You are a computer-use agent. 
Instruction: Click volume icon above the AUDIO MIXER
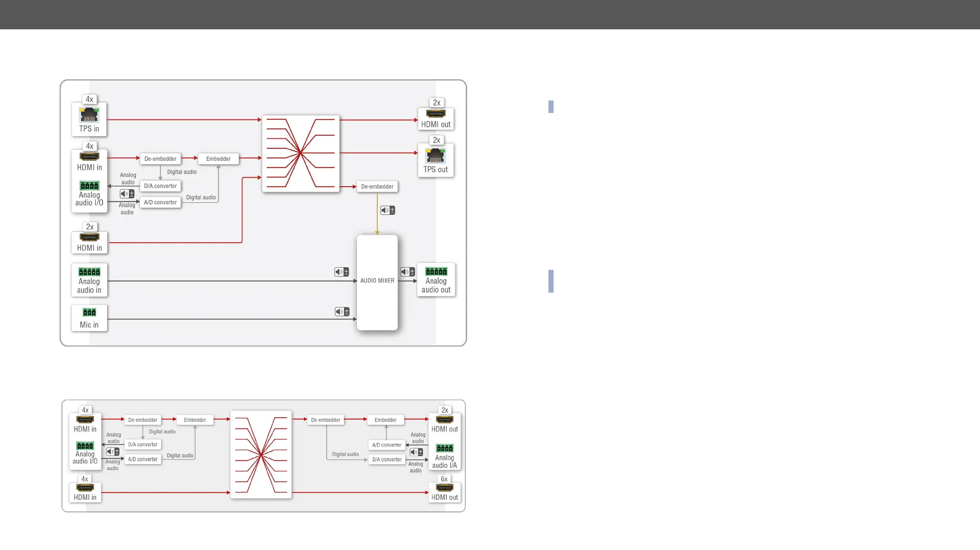(x=388, y=210)
